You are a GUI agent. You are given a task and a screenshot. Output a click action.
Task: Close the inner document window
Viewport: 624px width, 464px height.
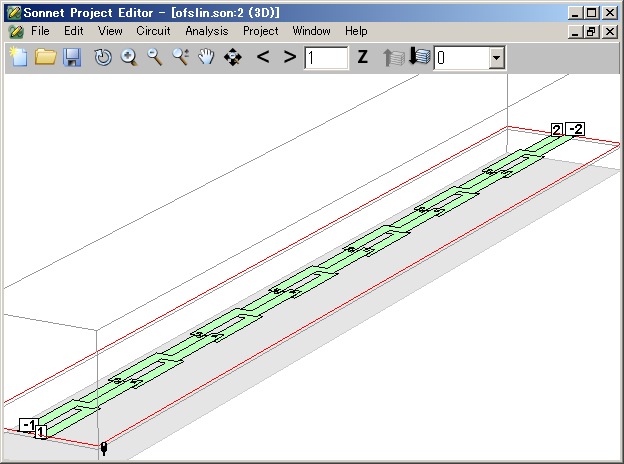[x=610, y=31]
